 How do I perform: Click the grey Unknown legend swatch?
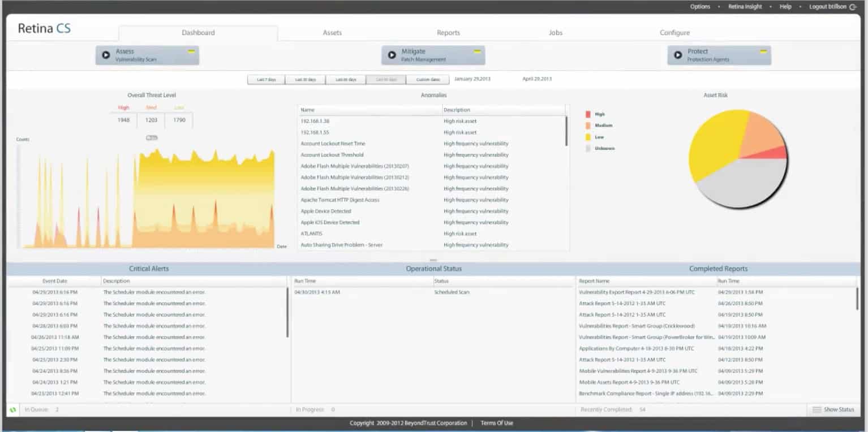pos(588,148)
